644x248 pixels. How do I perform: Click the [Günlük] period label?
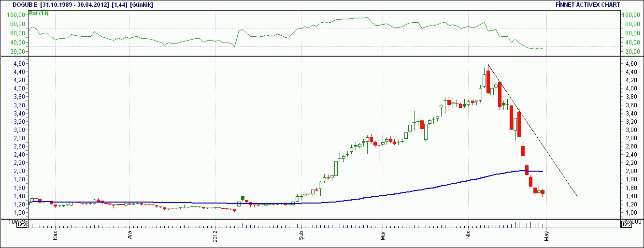click(141, 4)
